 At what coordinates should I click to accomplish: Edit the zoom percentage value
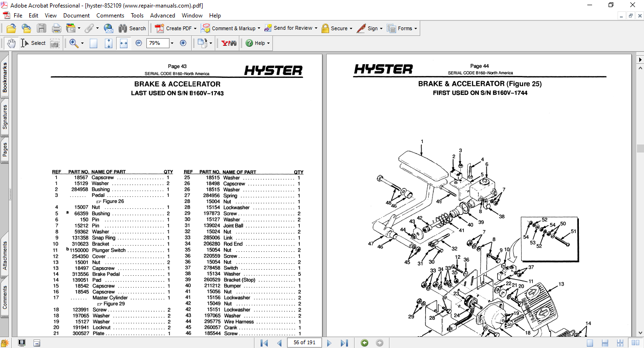[x=158, y=43]
